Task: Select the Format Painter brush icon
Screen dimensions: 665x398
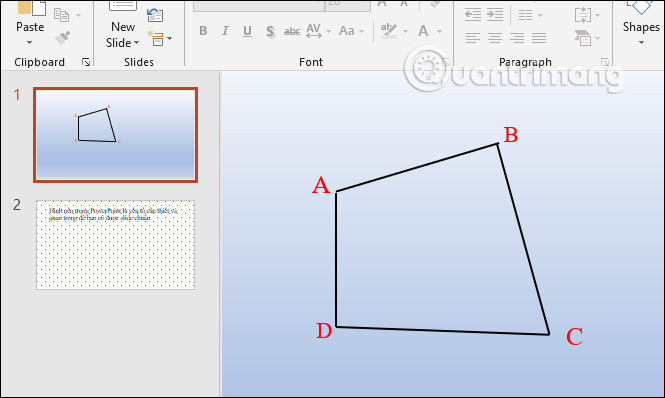Action: 62,37
